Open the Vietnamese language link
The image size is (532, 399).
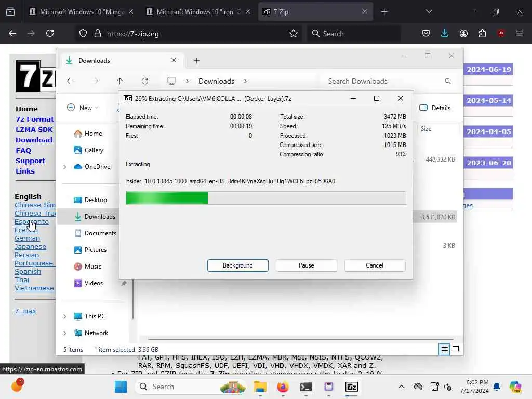coord(34,288)
